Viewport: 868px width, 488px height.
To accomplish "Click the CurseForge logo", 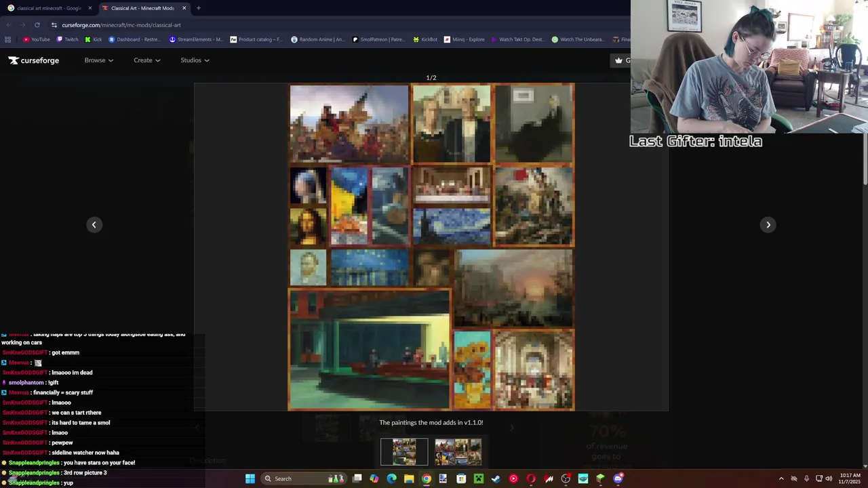I will [x=34, y=60].
